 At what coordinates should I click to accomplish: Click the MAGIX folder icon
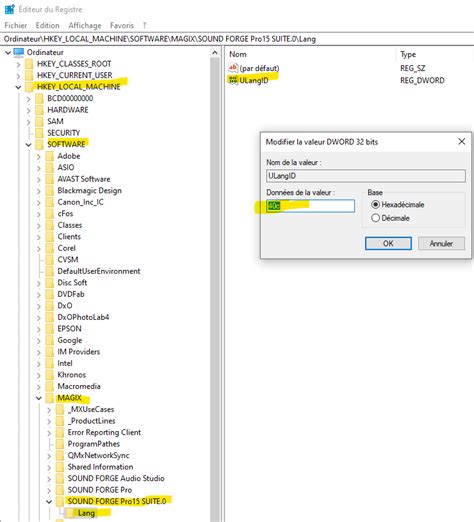click(50, 398)
